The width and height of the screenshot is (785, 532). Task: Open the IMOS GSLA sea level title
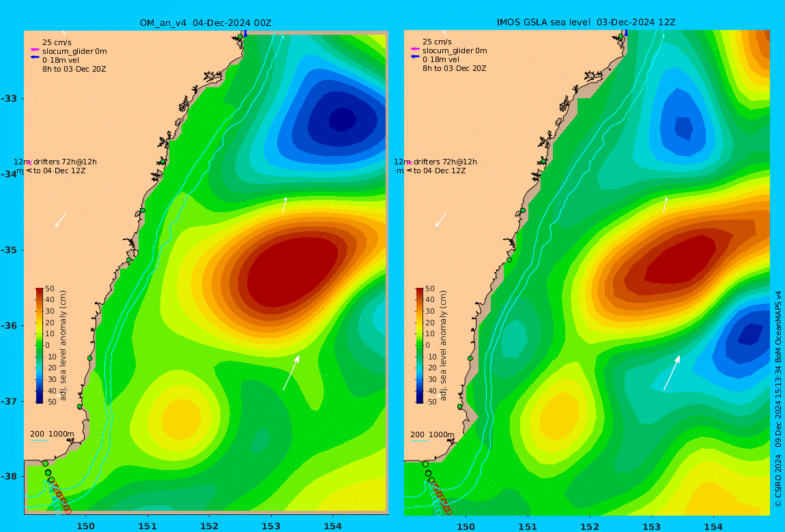click(x=586, y=23)
